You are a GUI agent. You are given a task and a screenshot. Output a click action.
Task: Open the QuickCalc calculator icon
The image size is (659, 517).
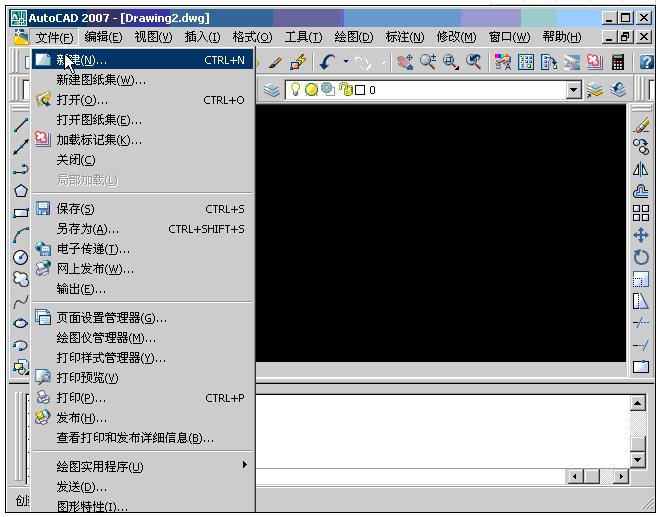point(619,62)
